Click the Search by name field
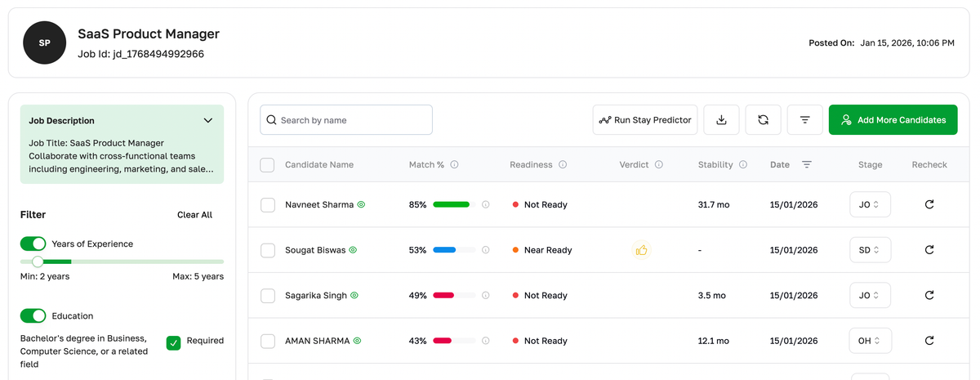This screenshot has height=380, width=980. pyautogui.click(x=346, y=120)
